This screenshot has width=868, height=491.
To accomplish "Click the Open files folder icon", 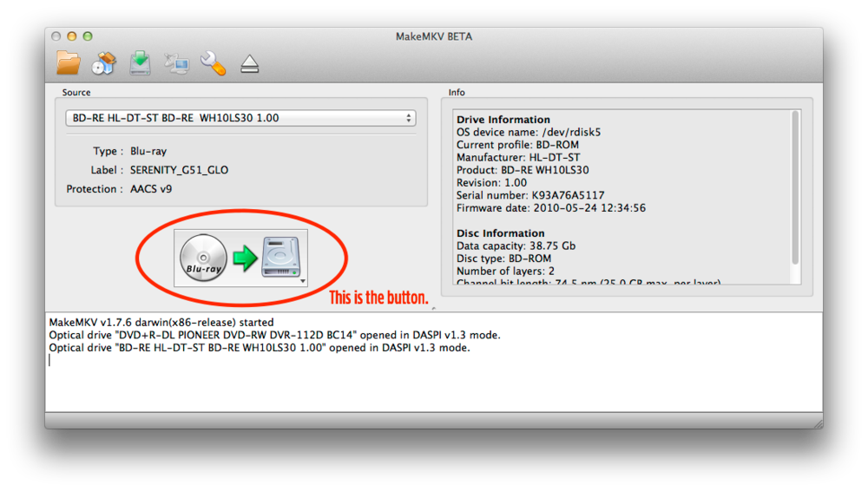I will pos(68,63).
